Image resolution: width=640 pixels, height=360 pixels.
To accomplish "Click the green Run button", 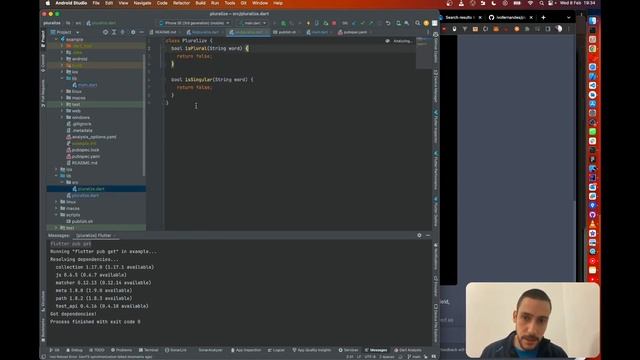I will 283,23.
